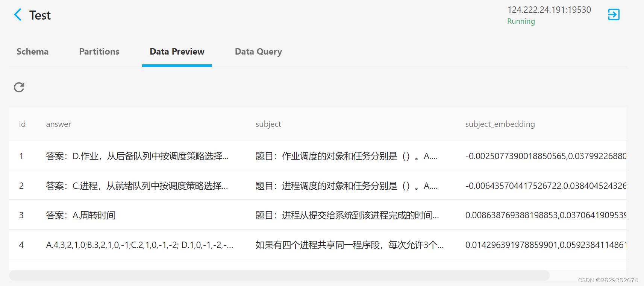The height and width of the screenshot is (286, 644).
Task: Click the answer column header
Action: pyautogui.click(x=59, y=124)
